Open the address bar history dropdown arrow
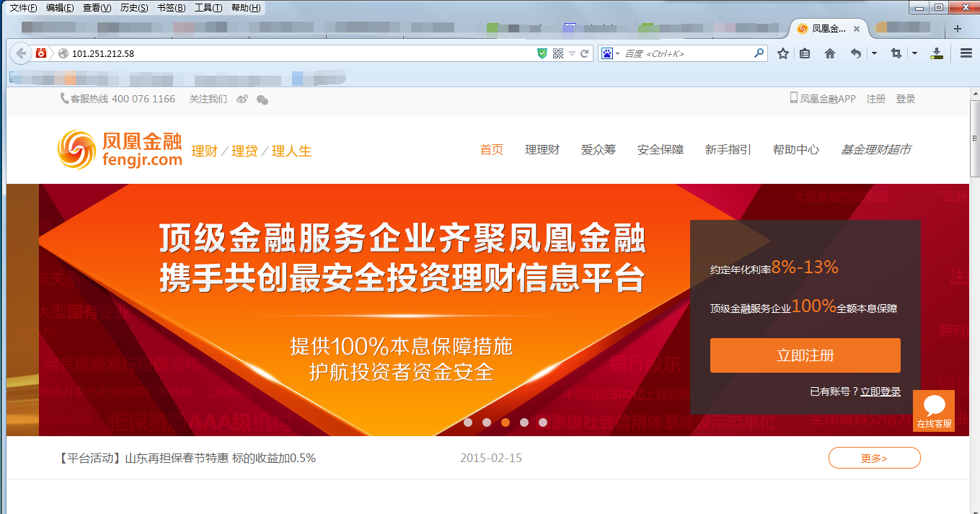This screenshot has width=980, height=514. (x=572, y=53)
